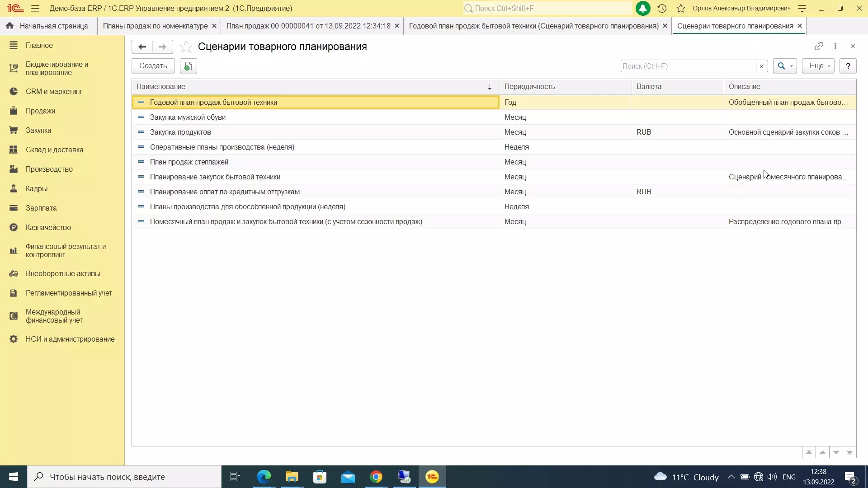Open Chrome from Windows taskbar
This screenshot has height=488, width=868.
point(376,477)
